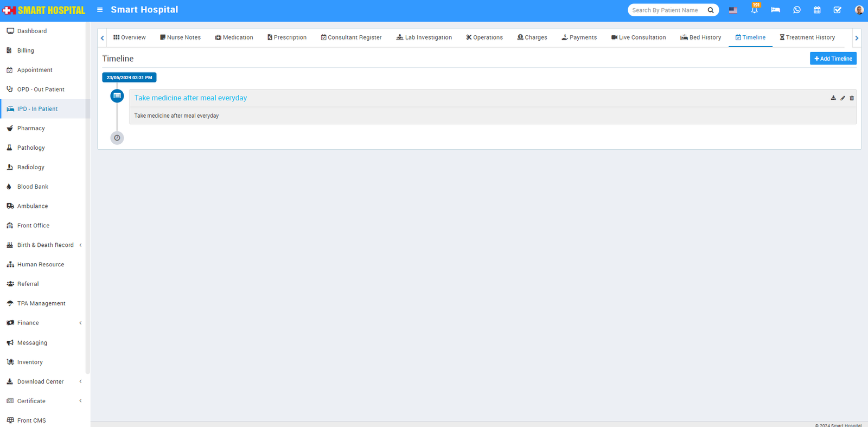Image resolution: width=868 pixels, height=427 pixels.
Task: Open the notifications bell icon
Action: tap(754, 10)
